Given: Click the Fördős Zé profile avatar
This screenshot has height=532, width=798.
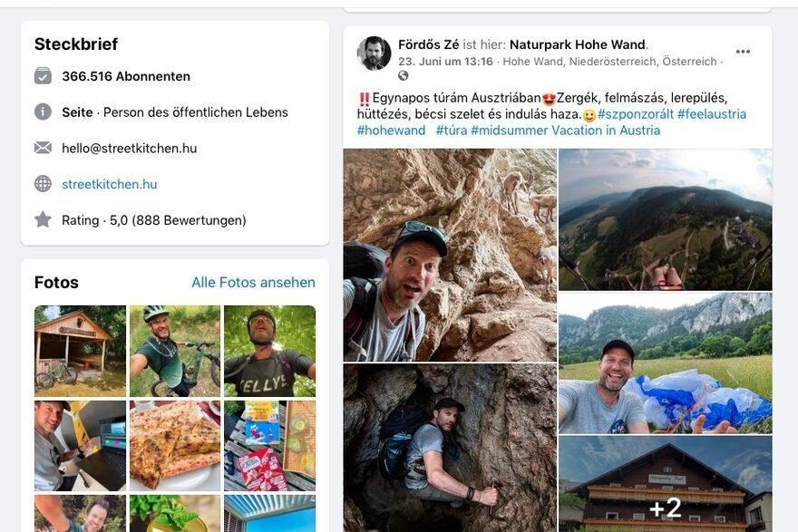Looking at the screenshot, I should [374, 53].
